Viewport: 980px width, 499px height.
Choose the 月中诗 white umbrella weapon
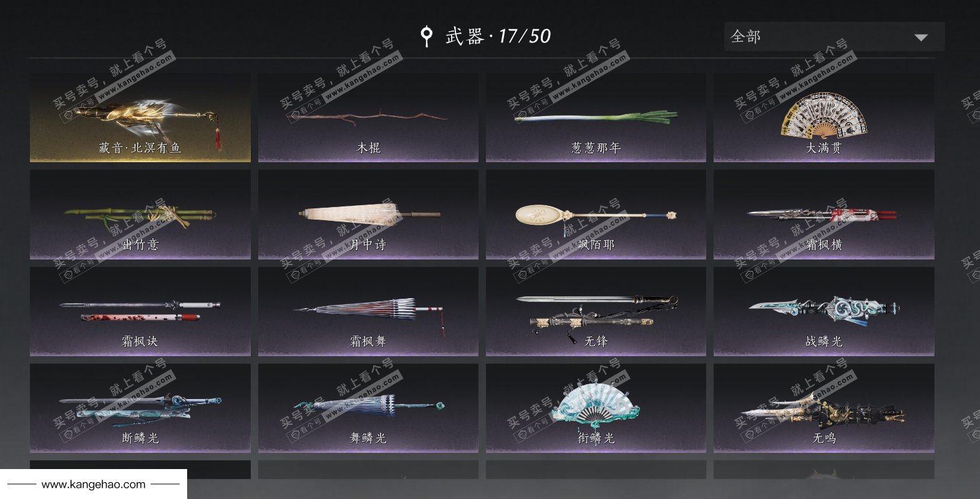coord(368,215)
